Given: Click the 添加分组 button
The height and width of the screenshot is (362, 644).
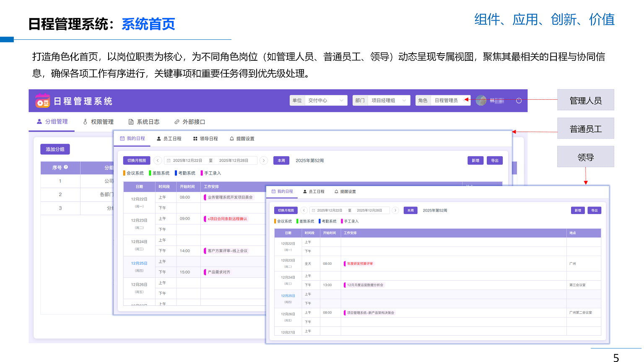Looking at the screenshot, I should [55, 150].
